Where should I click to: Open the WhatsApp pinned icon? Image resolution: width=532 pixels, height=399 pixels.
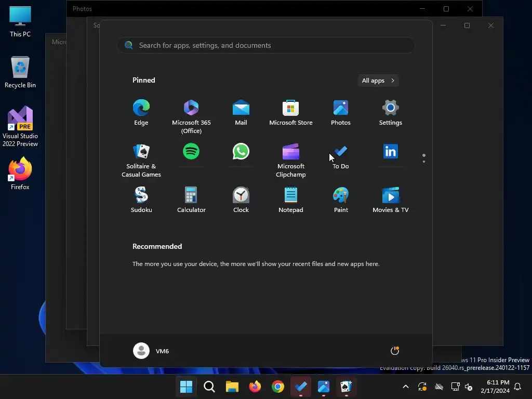(x=241, y=151)
